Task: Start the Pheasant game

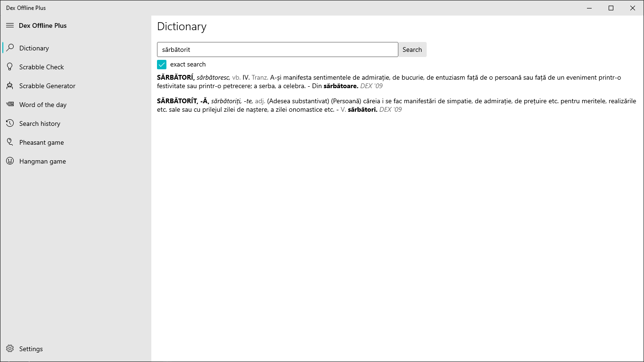Action: 75,142
